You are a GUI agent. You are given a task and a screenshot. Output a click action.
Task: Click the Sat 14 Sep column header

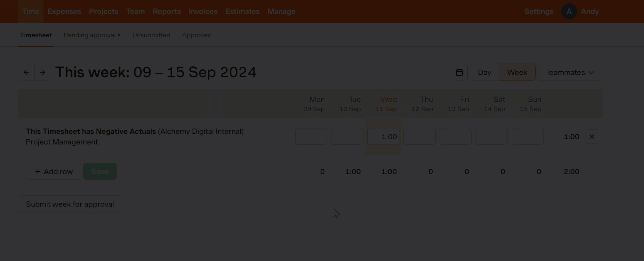point(495,104)
